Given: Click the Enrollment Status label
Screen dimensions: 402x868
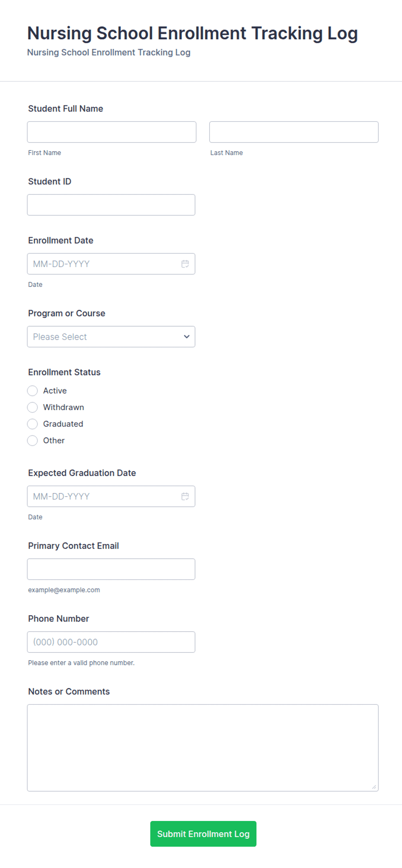Looking at the screenshot, I should click(64, 372).
